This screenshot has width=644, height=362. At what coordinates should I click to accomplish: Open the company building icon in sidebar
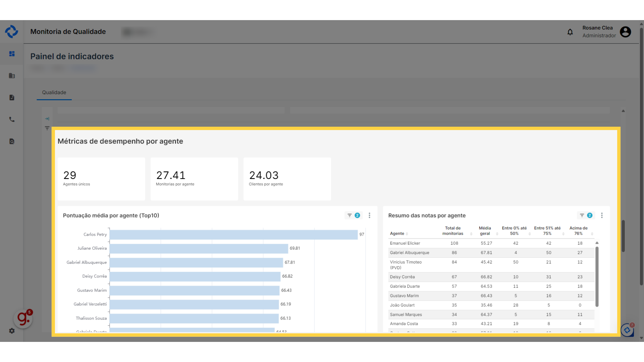pos(12,76)
